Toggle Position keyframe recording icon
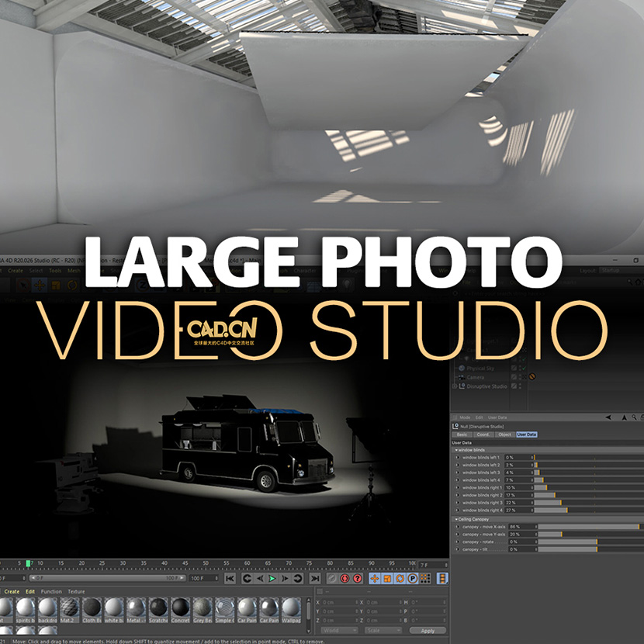The width and height of the screenshot is (644, 644). 374,578
